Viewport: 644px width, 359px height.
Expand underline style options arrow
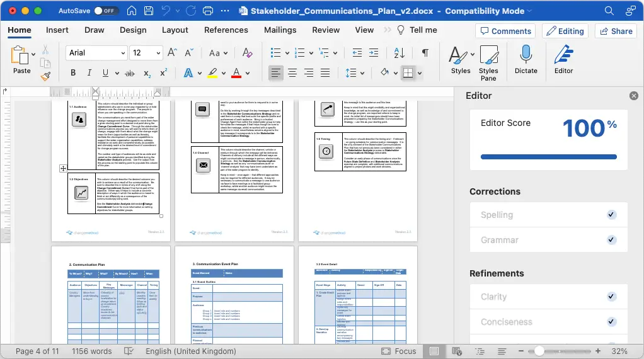coord(117,74)
